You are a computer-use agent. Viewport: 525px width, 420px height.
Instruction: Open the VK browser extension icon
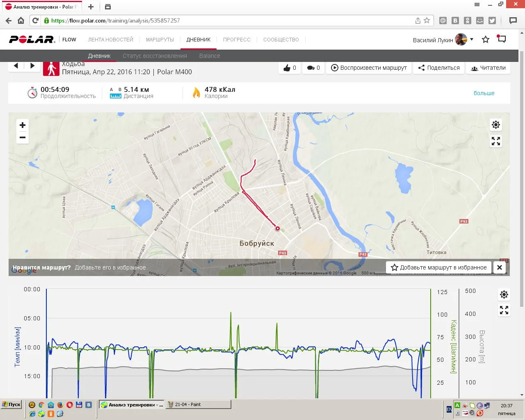455,21
